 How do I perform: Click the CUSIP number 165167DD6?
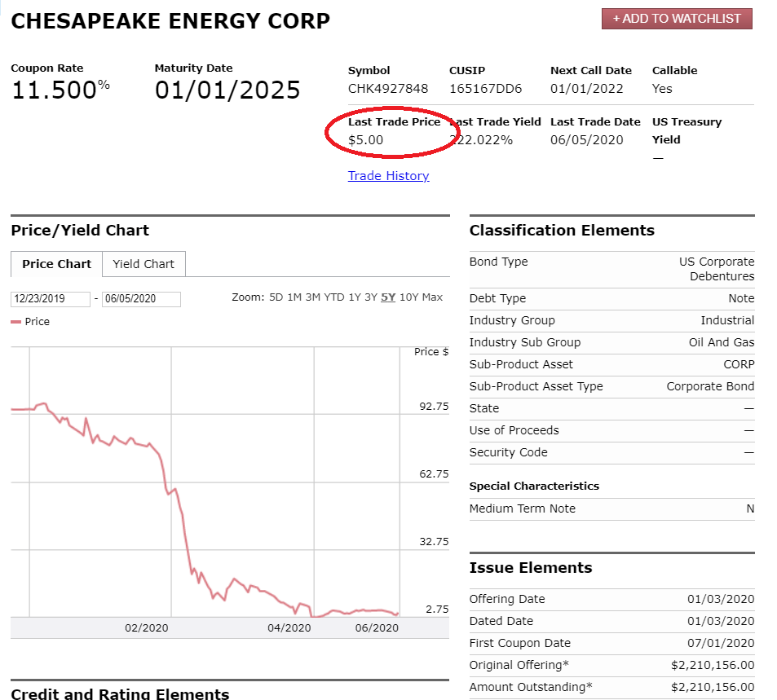tap(486, 89)
